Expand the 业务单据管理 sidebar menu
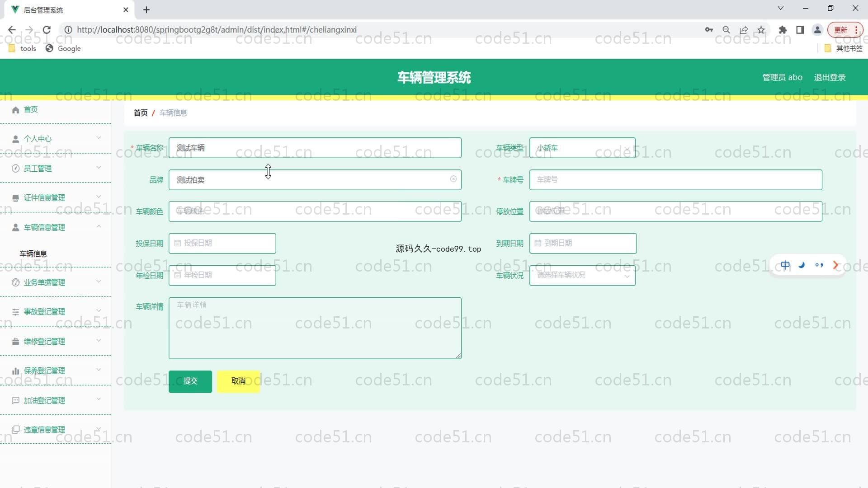The image size is (868, 488). (x=99, y=282)
